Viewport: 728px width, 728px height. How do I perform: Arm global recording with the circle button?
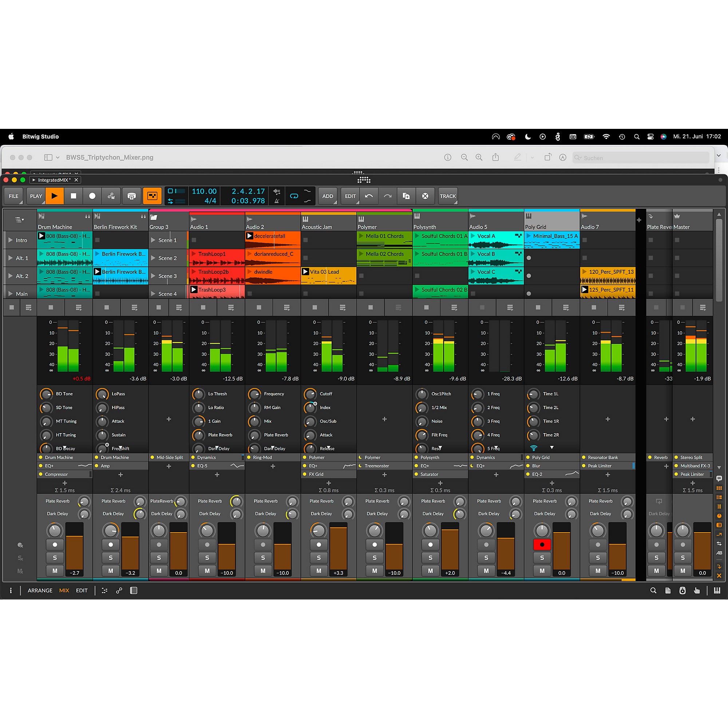click(92, 196)
